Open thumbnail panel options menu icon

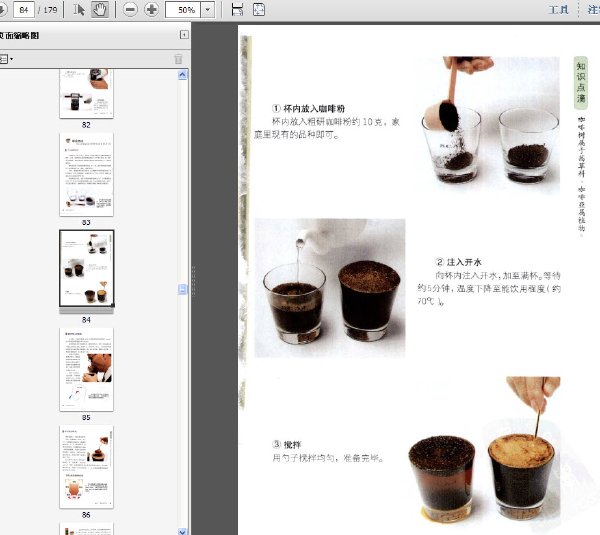coord(6,59)
